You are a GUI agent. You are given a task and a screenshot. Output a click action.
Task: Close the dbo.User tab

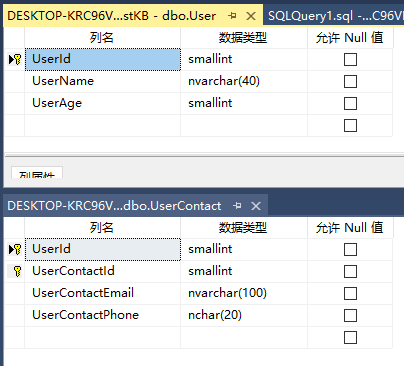click(251, 16)
